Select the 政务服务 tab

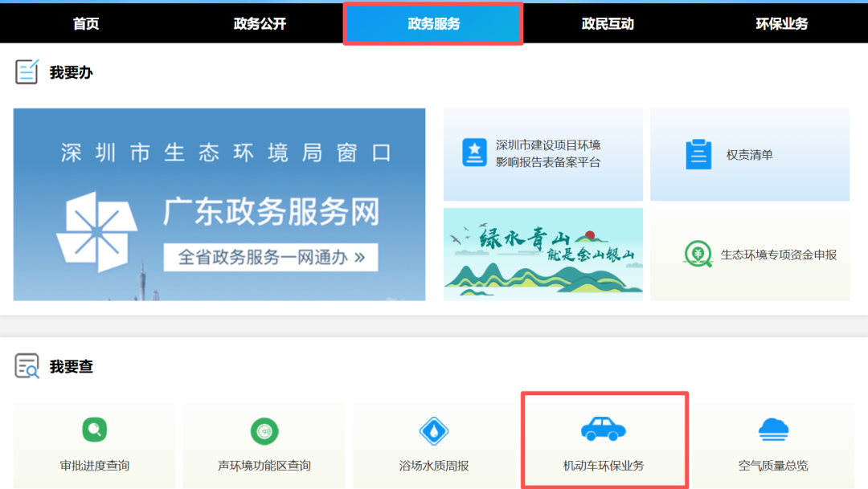(x=433, y=24)
